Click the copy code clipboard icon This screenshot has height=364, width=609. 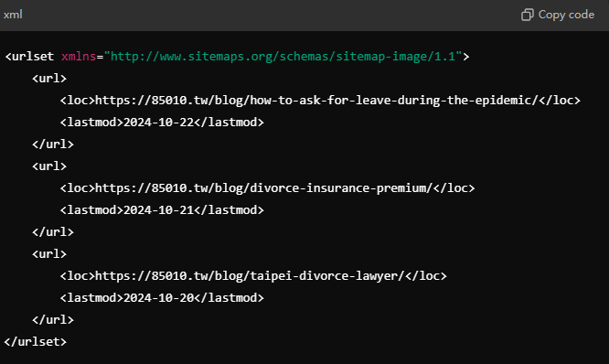coord(527,15)
